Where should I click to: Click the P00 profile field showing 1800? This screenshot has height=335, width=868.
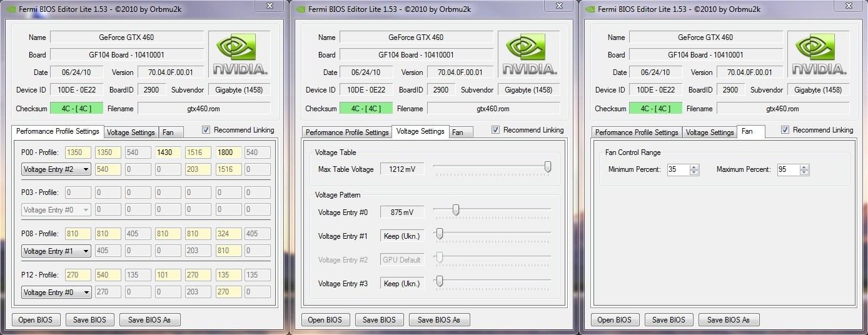[228, 152]
